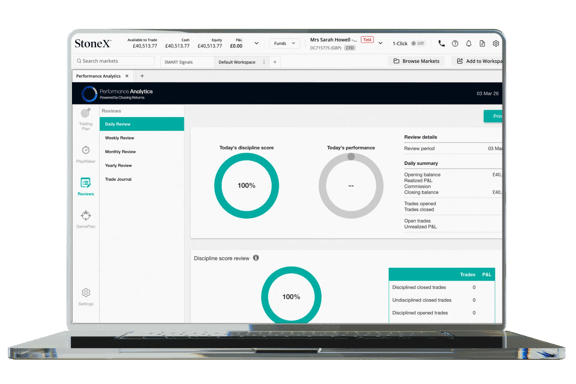Click Discipline score review 100% ring
576x384 pixels.
pyautogui.click(x=291, y=295)
